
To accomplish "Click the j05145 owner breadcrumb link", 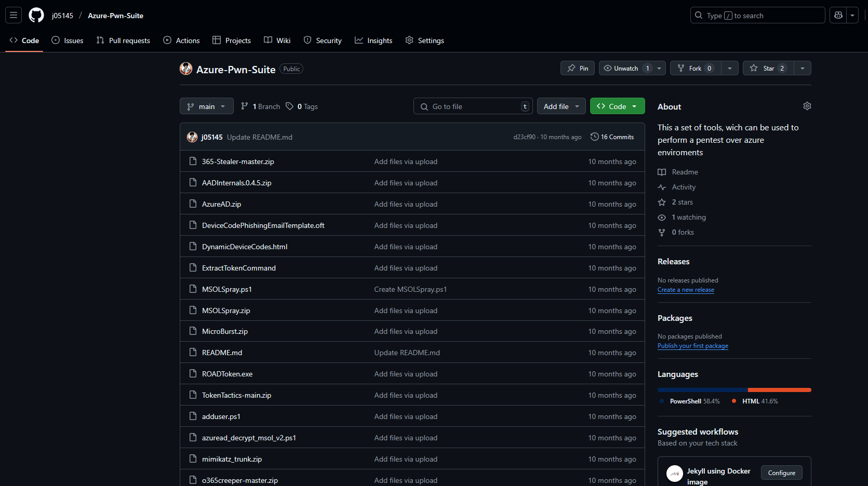I will [x=62, y=16].
